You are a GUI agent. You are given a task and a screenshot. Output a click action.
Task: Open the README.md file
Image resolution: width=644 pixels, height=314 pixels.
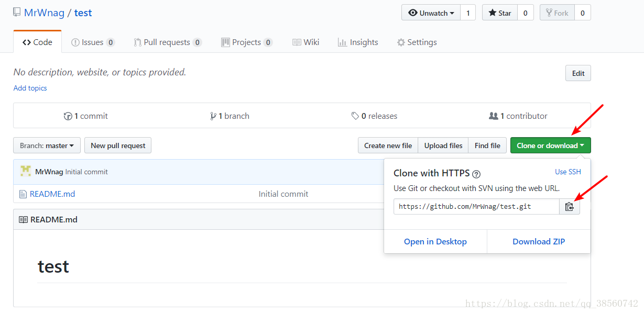[52, 194]
